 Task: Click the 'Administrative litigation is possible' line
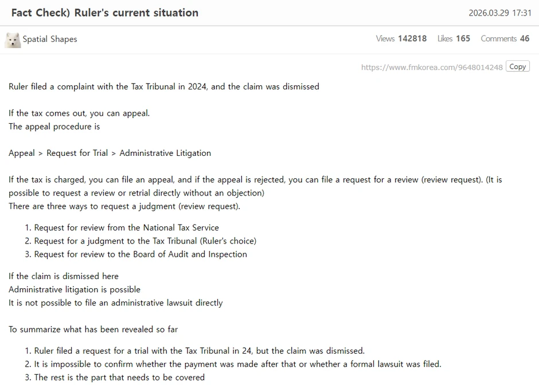[x=75, y=289]
